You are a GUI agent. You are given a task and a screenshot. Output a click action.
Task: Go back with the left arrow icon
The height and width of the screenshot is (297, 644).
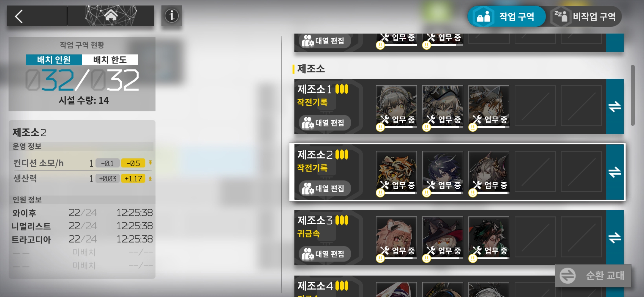tap(19, 16)
